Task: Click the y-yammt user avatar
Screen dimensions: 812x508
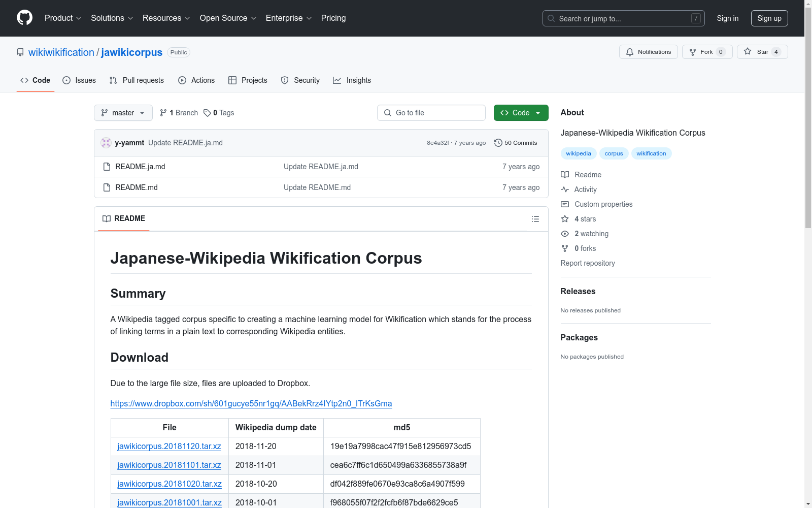Action: (106, 143)
